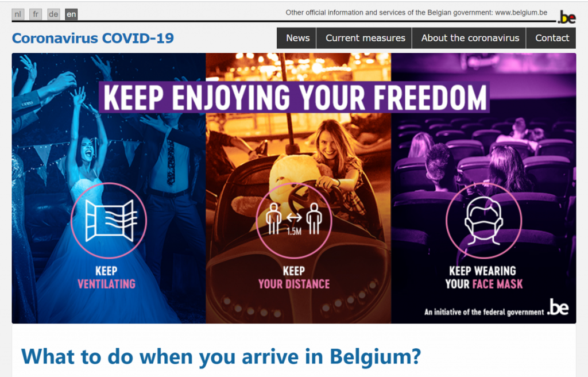Open the Current measures menu
This screenshot has height=377, width=588.
coord(365,38)
